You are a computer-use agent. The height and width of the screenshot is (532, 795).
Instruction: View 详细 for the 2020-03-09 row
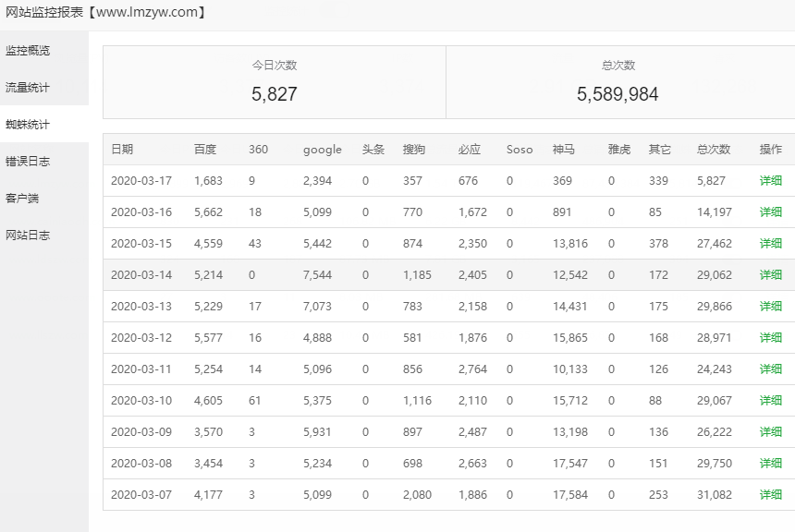pos(770,432)
